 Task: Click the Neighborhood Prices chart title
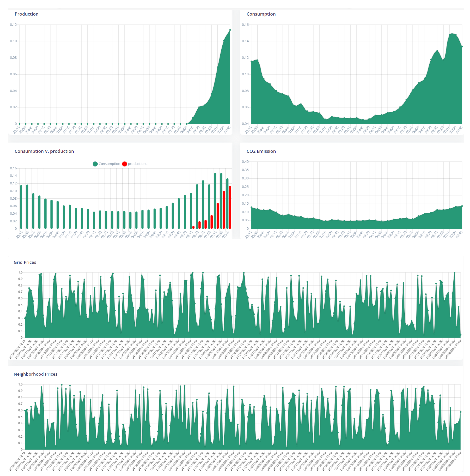click(35, 374)
